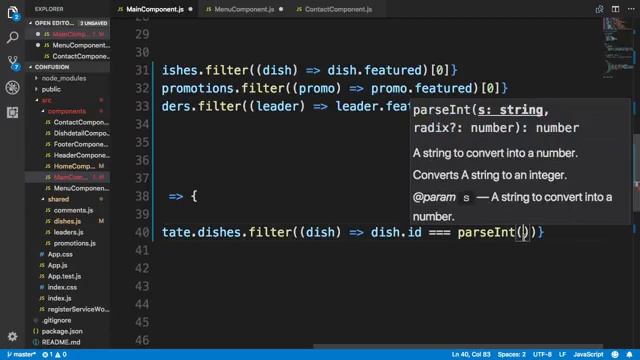Open the Debug view in activity bar
640x360 pixels.
(13, 87)
